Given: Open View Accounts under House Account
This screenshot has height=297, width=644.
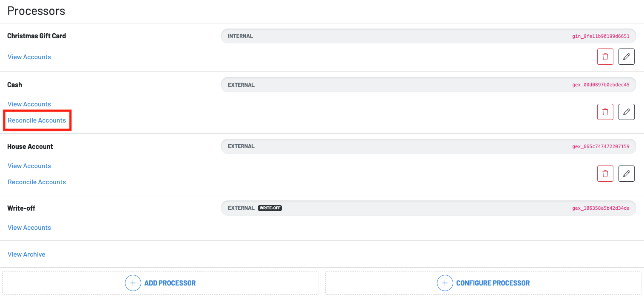Looking at the screenshot, I should point(29,166).
